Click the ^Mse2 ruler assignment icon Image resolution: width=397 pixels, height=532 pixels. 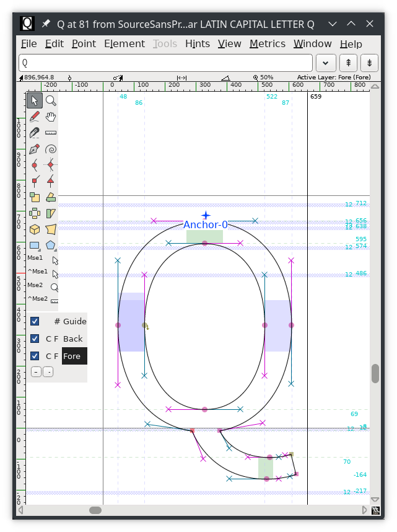pos(55,301)
